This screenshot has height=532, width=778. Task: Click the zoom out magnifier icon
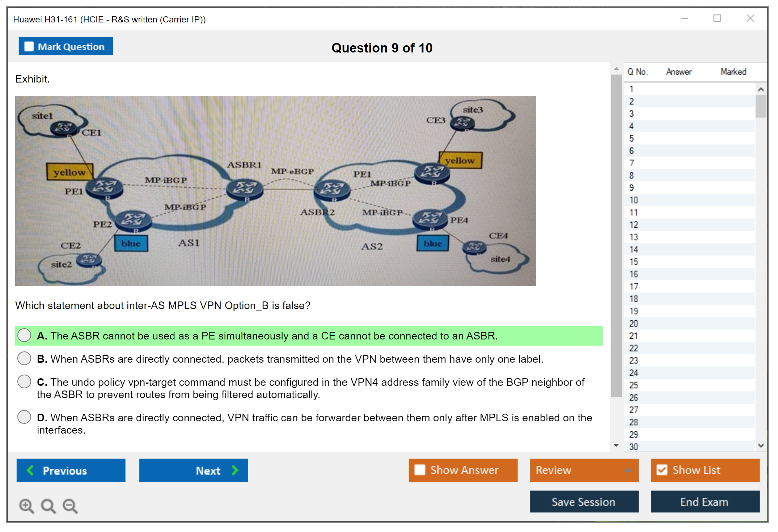click(70, 506)
